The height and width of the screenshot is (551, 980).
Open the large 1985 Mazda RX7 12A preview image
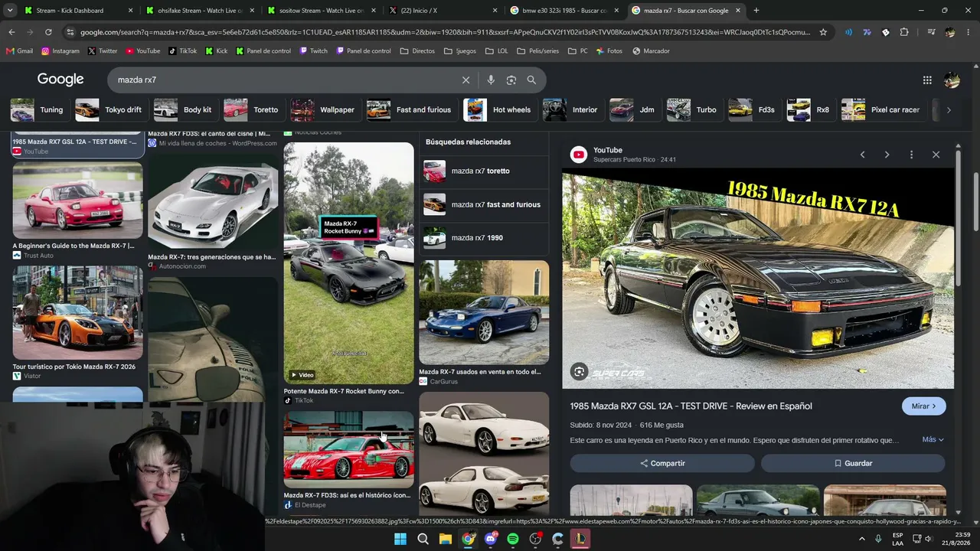pos(758,279)
